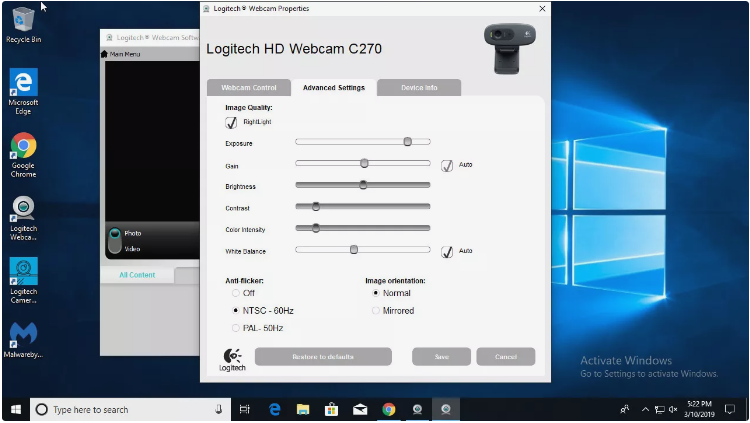Click the Save button
Viewport: 750px width, 423px height.
pos(441,356)
